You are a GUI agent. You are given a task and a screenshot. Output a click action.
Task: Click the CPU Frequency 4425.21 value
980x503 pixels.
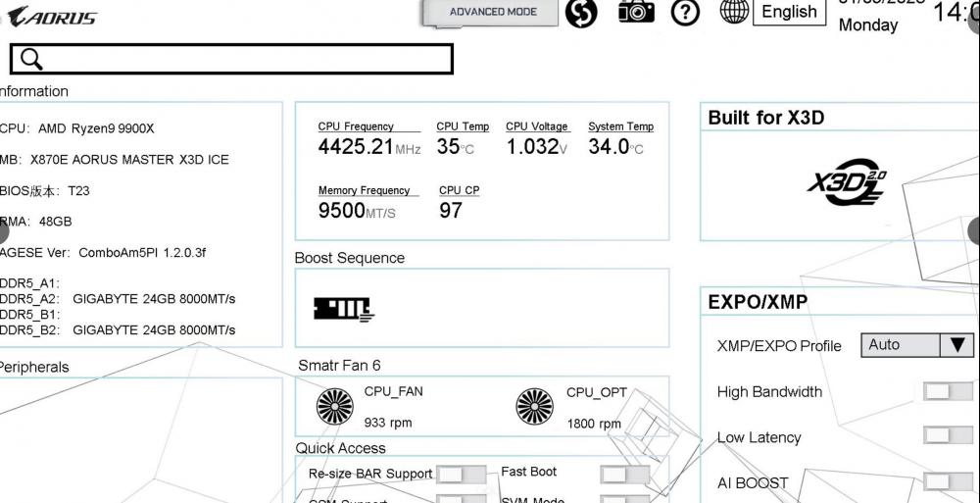click(368, 147)
